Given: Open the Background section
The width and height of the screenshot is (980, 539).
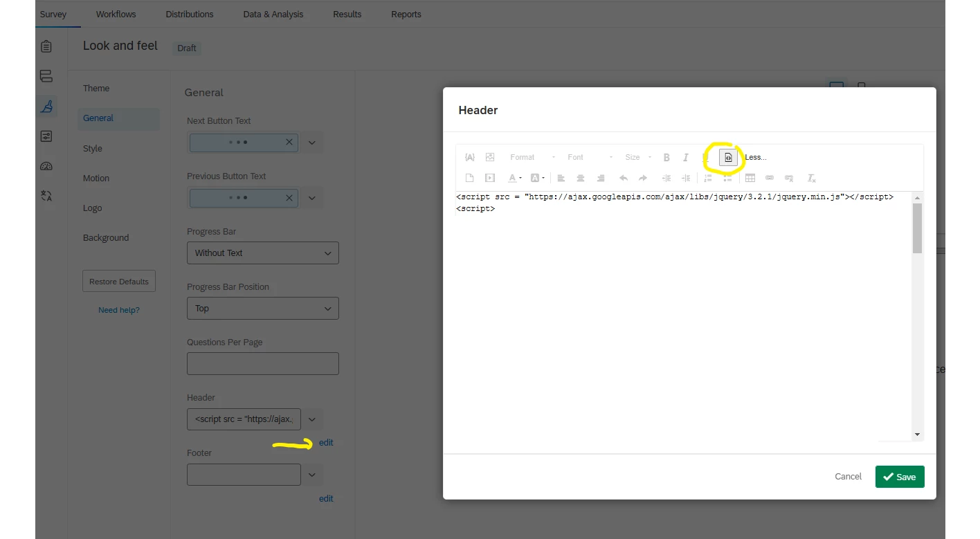Looking at the screenshot, I should click(x=106, y=237).
